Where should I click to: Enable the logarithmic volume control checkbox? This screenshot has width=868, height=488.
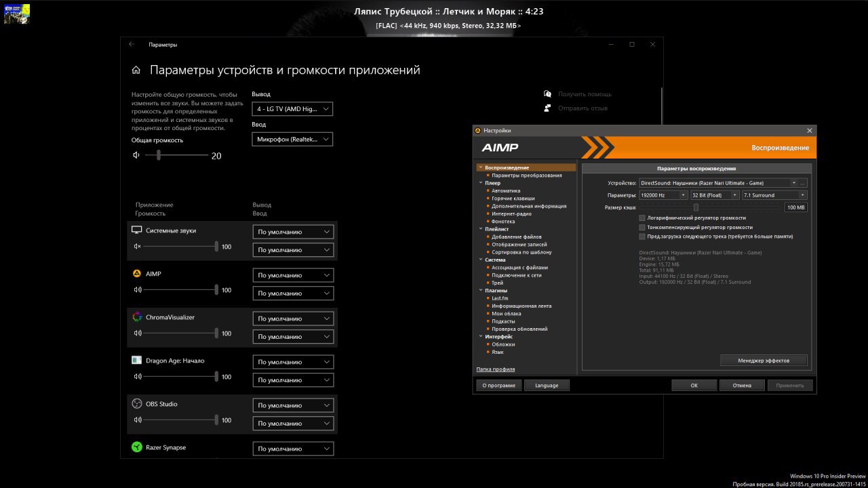pos(642,218)
